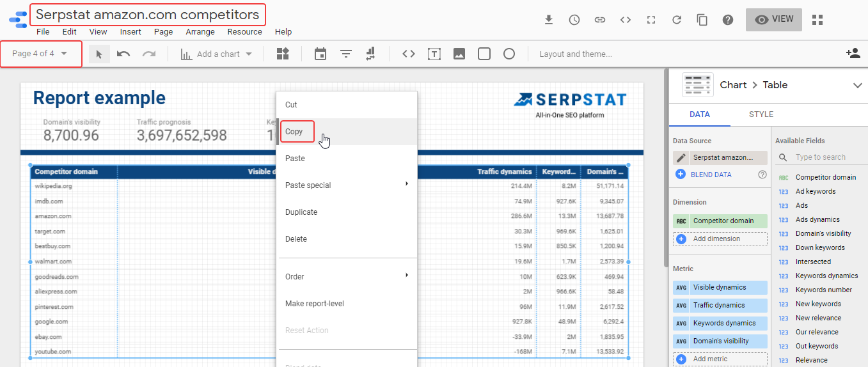The image size is (868, 367).
Task: Open Google apps grid icon
Action: [x=817, y=20]
